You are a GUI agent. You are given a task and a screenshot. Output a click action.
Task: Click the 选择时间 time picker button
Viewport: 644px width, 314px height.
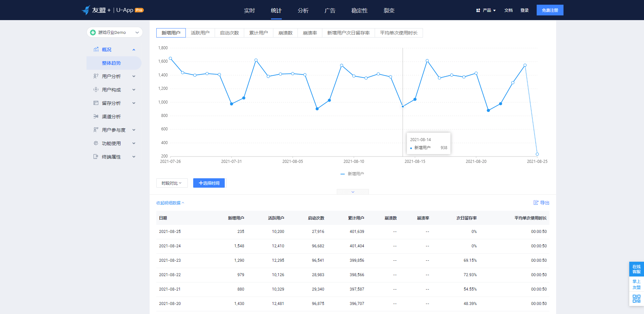pos(209,183)
